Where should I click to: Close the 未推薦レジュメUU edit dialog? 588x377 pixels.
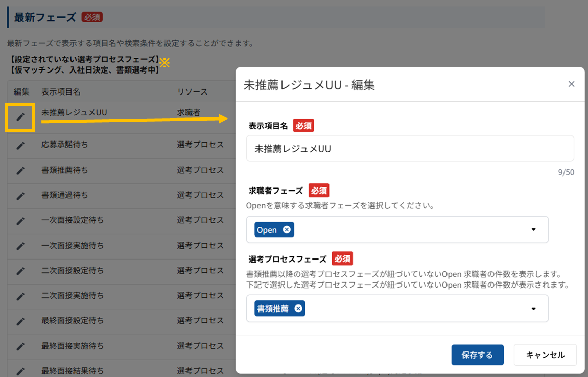click(571, 84)
